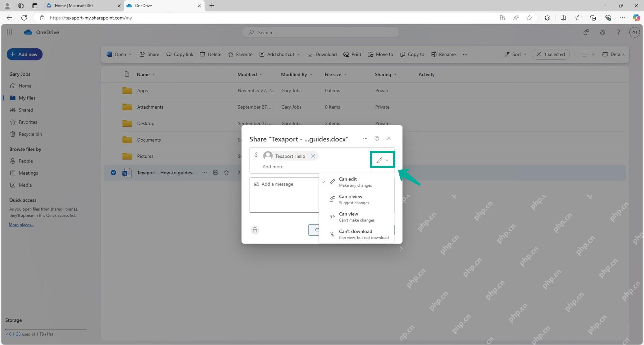This screenshot has width=644, height=345.
Task: Open the Open dropdown arrow
Action: pos(130,54)
